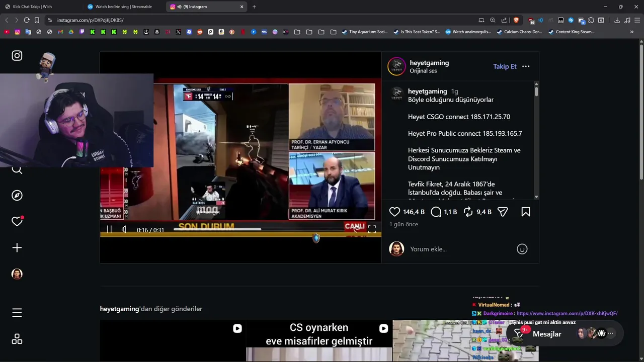Open browser zoom magnifier in address bar

click(493, 20)
